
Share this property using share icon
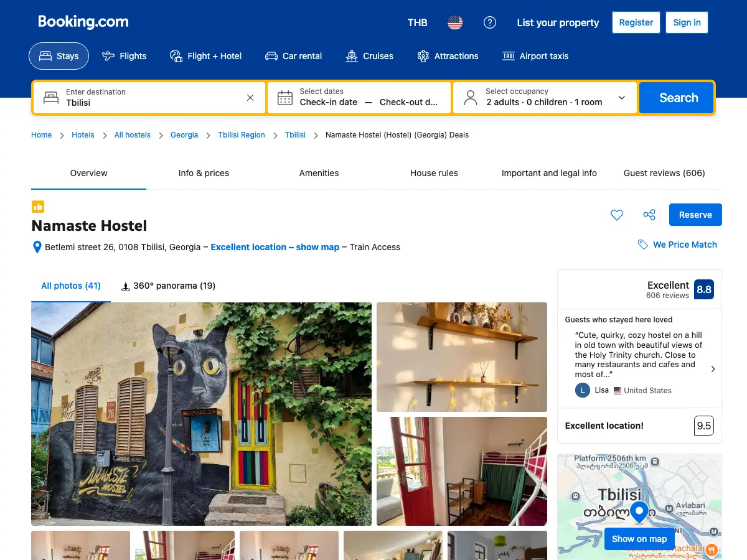pyautogui.click(x=649, y=215)
